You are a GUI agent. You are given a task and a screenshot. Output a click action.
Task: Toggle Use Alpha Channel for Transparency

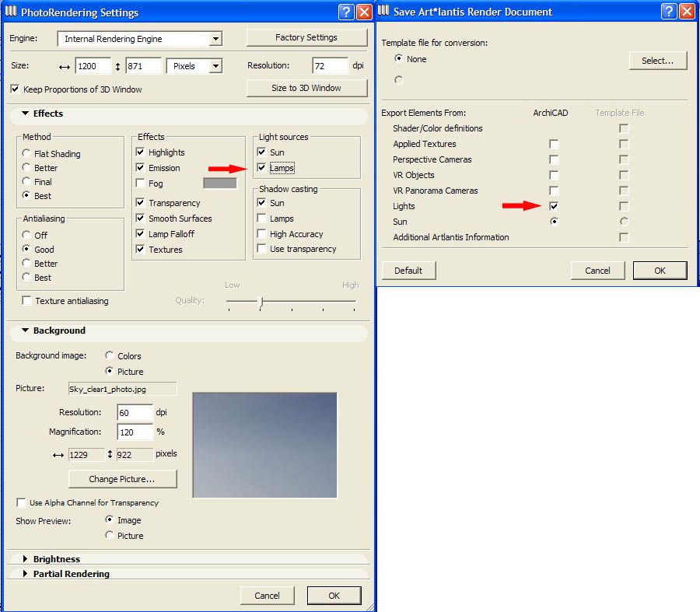click(21, 502)
